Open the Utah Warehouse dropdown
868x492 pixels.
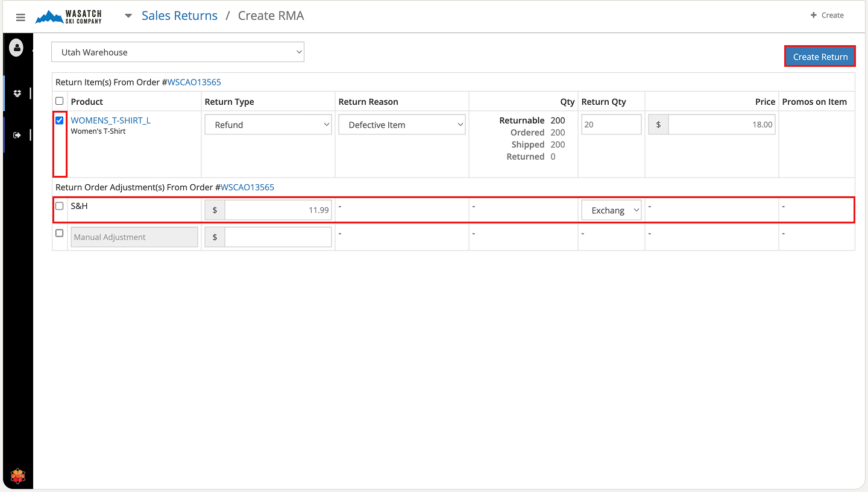(177, 52)
